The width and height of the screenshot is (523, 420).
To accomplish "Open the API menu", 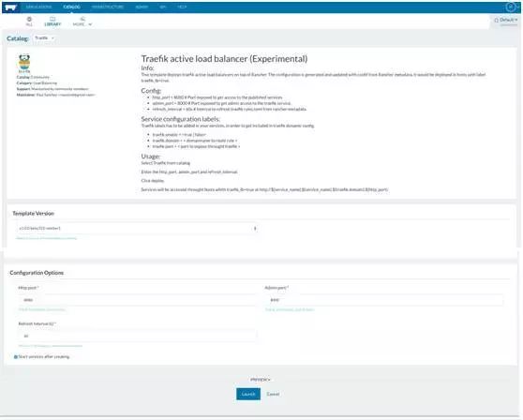I will (163, 7).
